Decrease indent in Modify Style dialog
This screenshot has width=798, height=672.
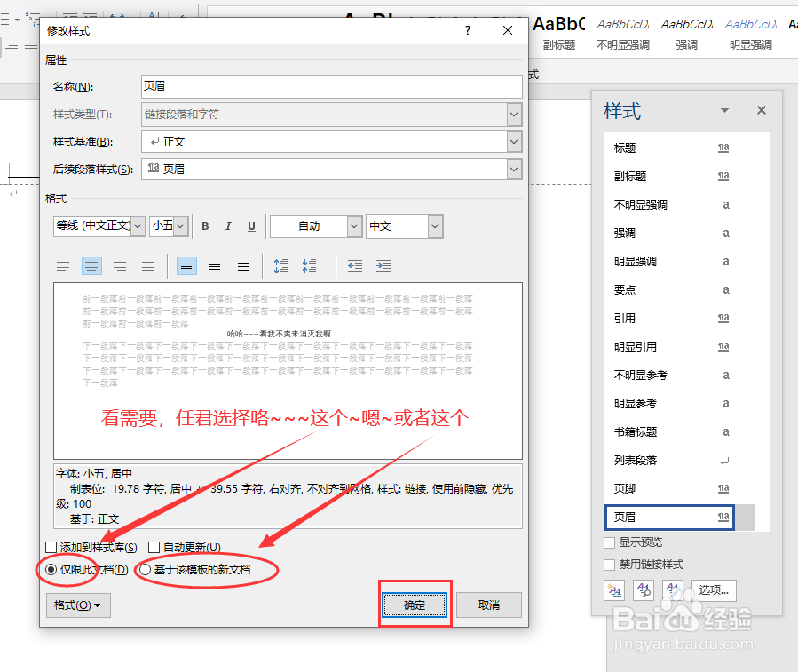pos(355,266)
